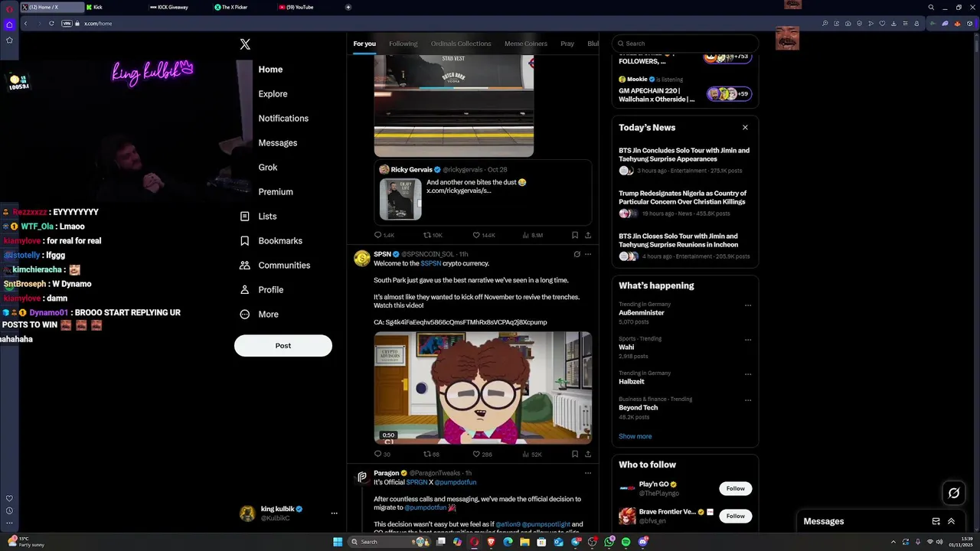Close the Today's News panel
The height and width of the screenshot is (551, 980).
(745, 128)
